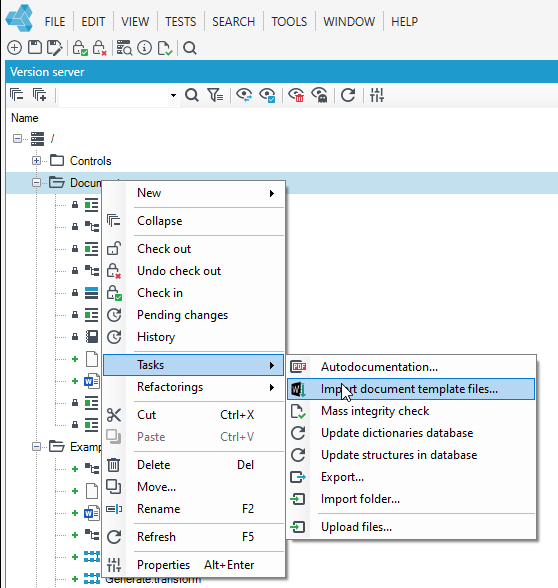The height and width of the screenshot is (588, 558).
Task: Click the search magnifier in Version server panel
Action: 192,95
